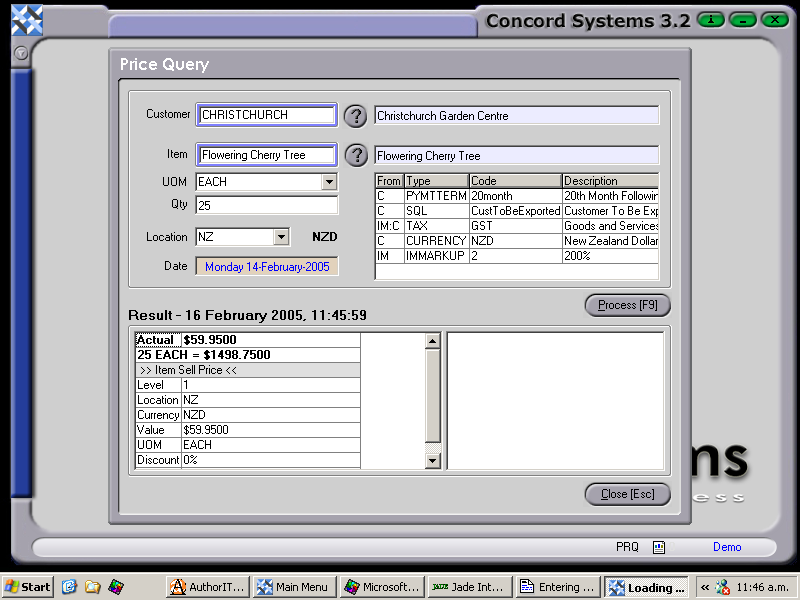The image size is (800, 600).
Task: Click the results scrollbar down arrow
Action: pos(433,460)
